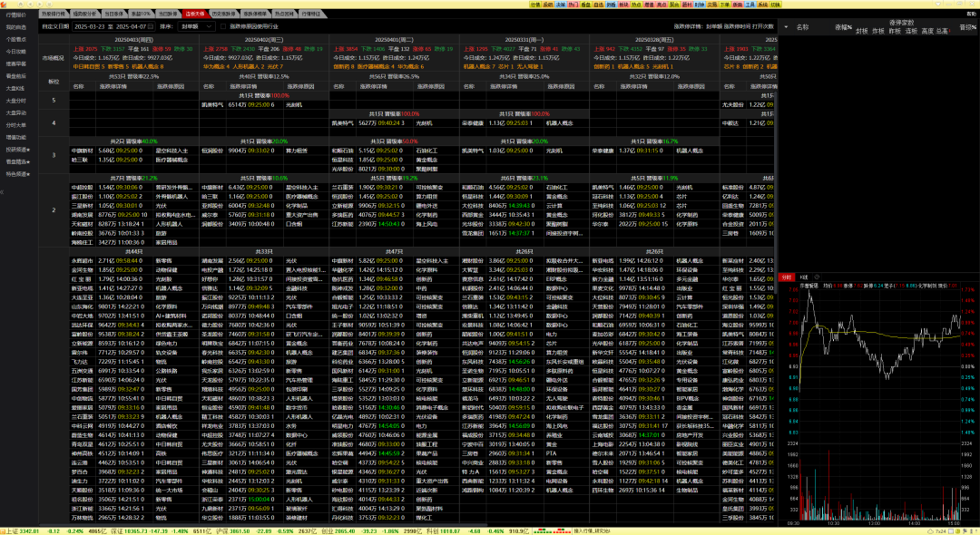Click the 行情 toolbar shortcut
980x535 pixels.
tap(535, 4)
